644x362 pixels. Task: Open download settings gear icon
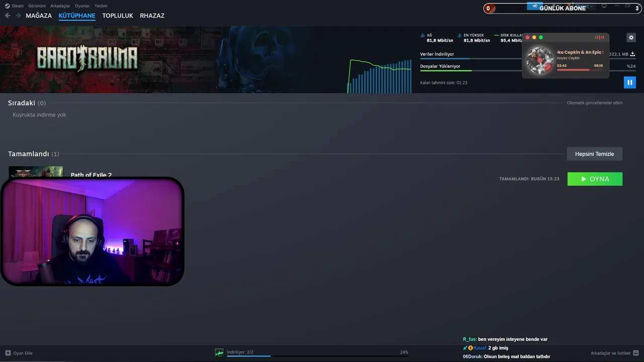[631, 38]
